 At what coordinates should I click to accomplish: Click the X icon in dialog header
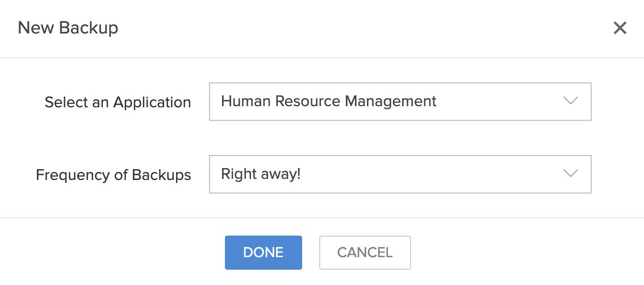pos(620,28)
